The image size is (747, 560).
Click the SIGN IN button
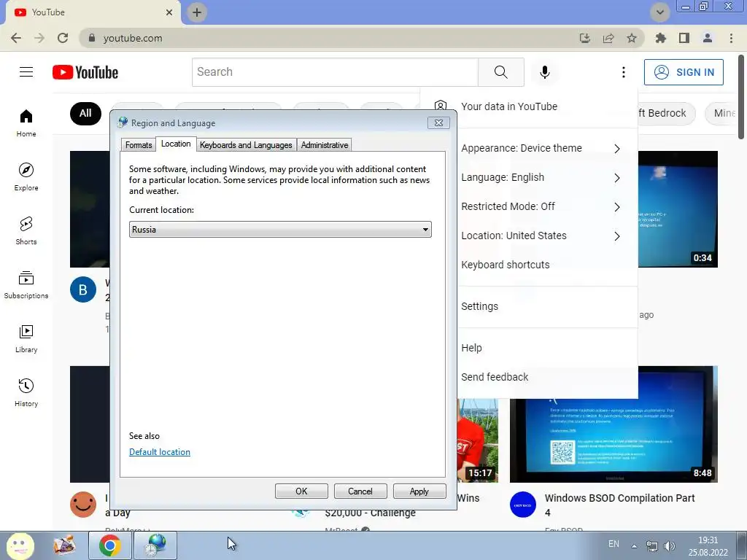click(684, 72)
